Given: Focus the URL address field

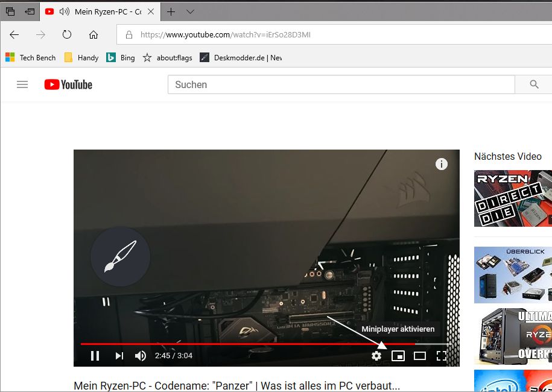Looking at the screenshot, I should 334,34.
